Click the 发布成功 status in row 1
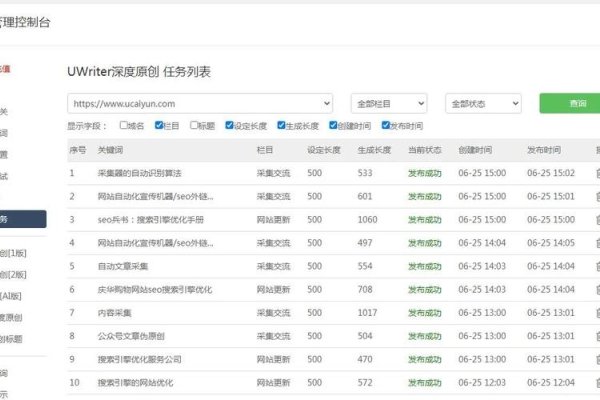The width and height of the screenshot is (600, 400). 425,173
